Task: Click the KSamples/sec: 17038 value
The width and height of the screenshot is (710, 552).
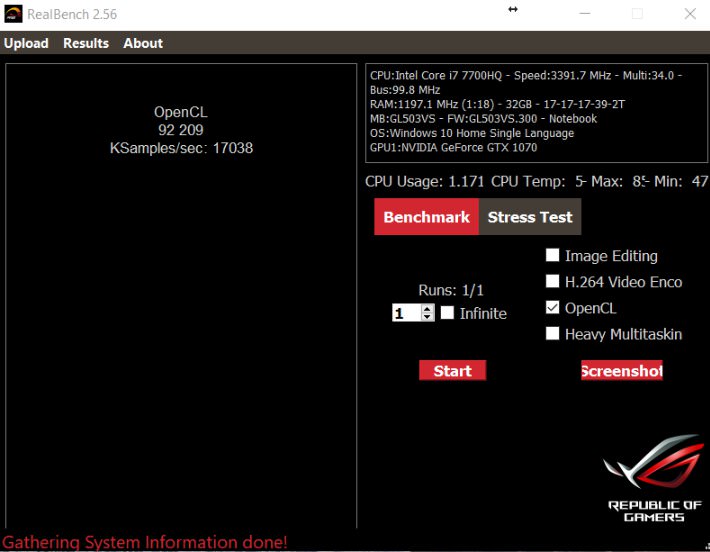Action: [x=181, y=148]
